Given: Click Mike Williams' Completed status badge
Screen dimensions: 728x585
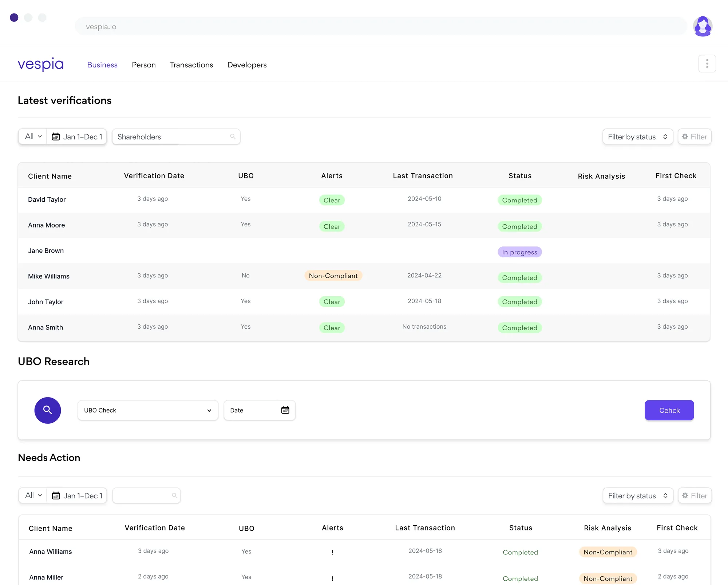Looking at the screenshot, I should click(x=520, y=277).
